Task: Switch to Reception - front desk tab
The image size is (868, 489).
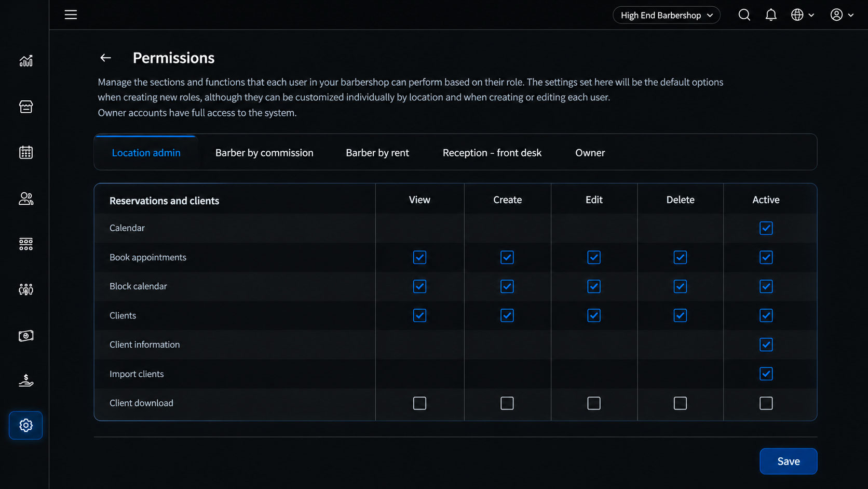Action: (492, 153)
